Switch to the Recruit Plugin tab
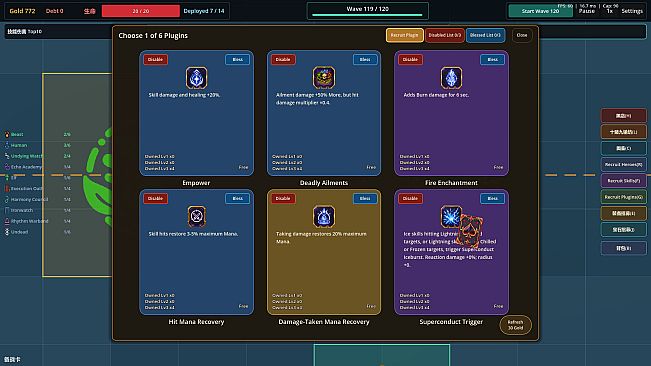651x366 pixels. tap(404, 35)
